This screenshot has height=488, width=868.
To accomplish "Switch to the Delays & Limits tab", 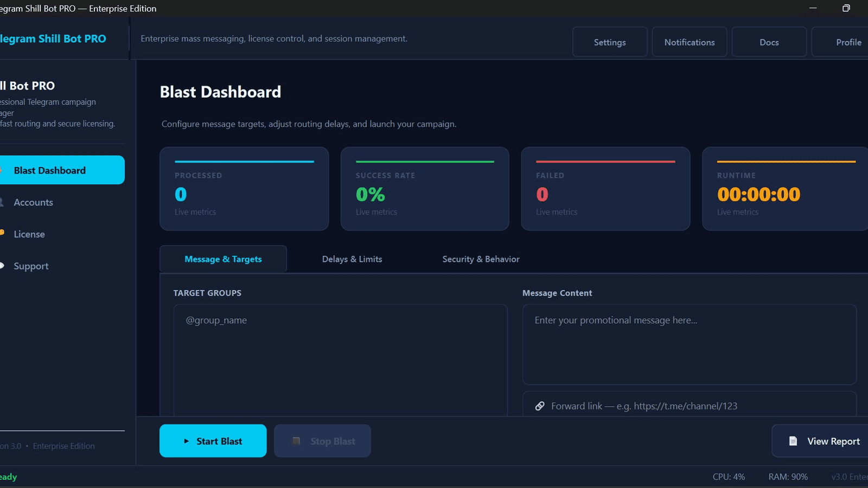I will pos(352,259).
